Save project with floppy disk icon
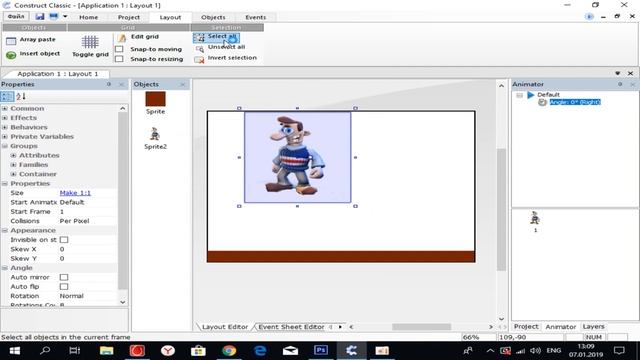The height and width of the screenshot is (360, 640). click(40, 17)
